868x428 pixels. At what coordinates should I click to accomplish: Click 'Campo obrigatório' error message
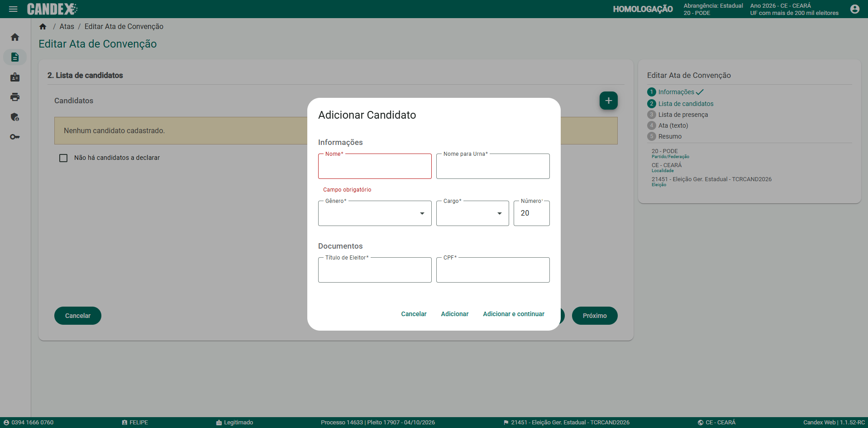click(x=347, y=190)
